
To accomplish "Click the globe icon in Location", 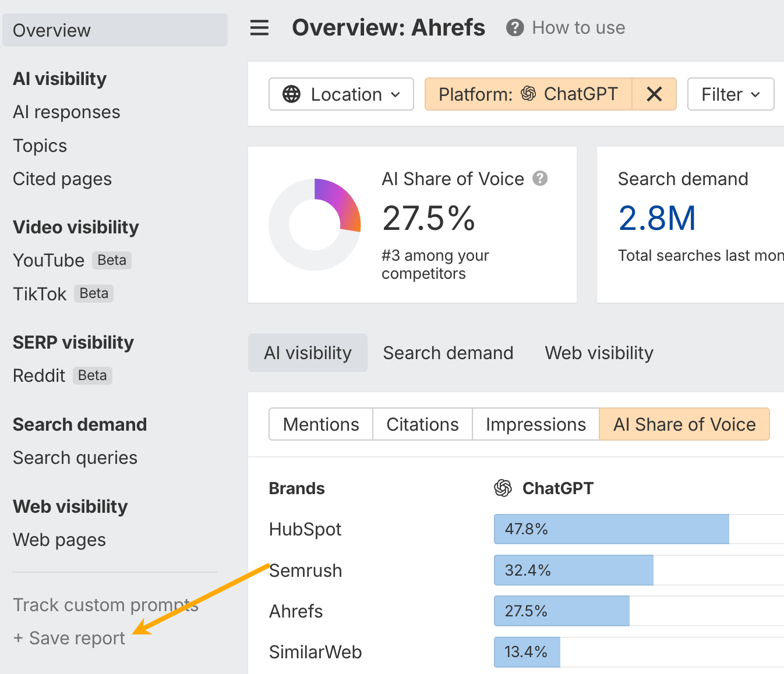I will (291, 94).
